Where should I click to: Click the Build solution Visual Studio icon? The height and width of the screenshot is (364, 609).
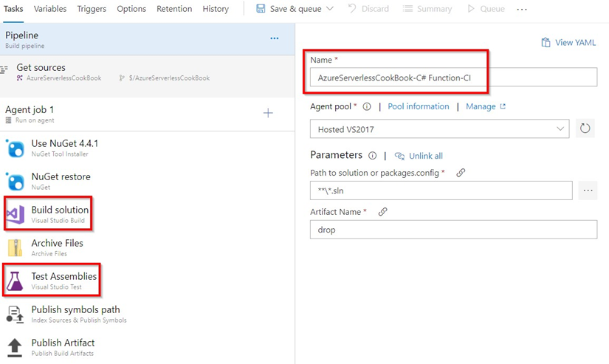[16, 215]
